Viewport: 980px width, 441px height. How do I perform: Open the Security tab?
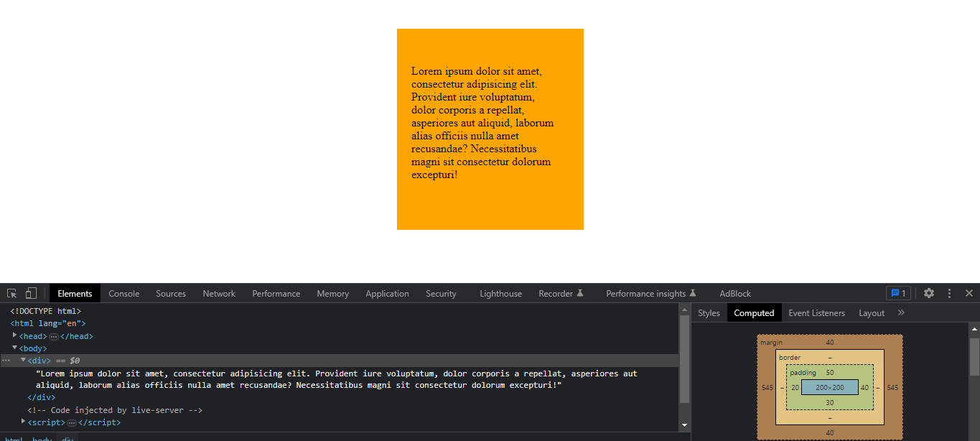pos(441,293)
